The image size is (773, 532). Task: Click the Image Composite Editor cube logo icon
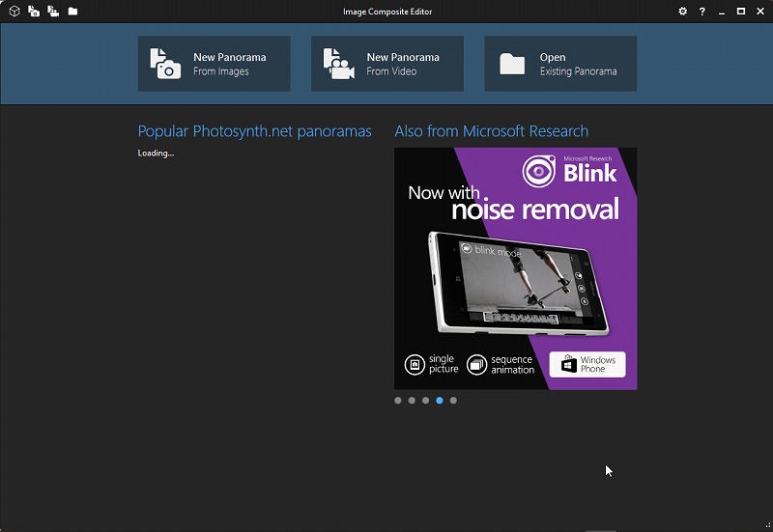click(14, 12)
